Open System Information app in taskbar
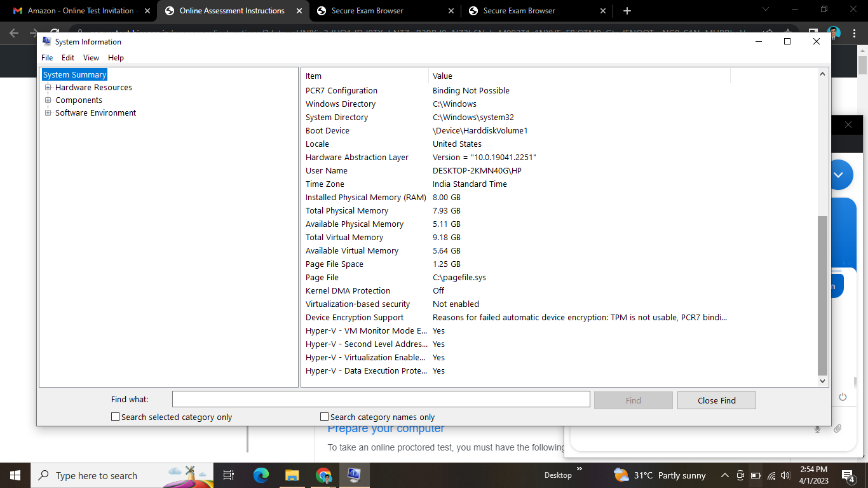 point(354,475)
